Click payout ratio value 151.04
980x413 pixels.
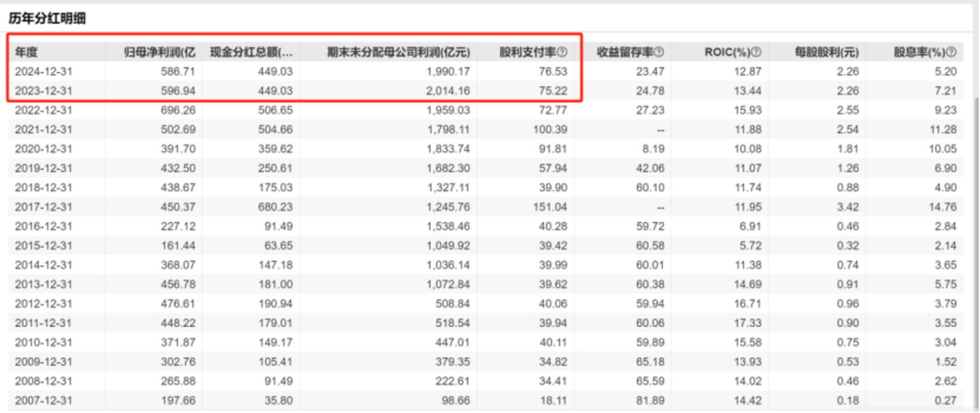click(x=552, y=206)
